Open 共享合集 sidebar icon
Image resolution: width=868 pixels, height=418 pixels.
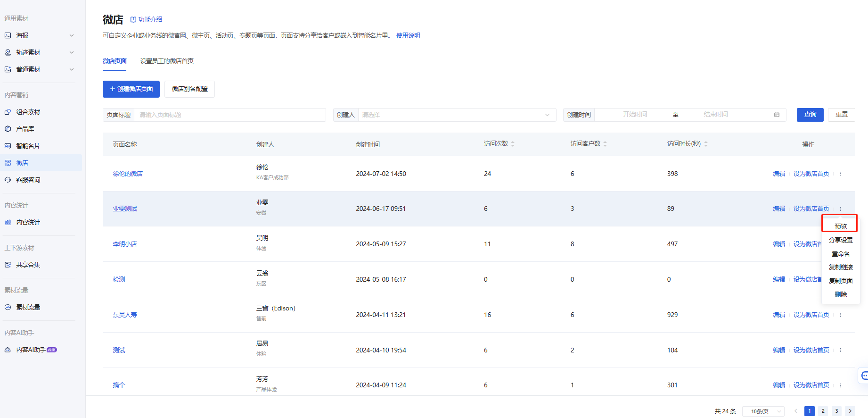pyautogui.click(x=8, y=265)
